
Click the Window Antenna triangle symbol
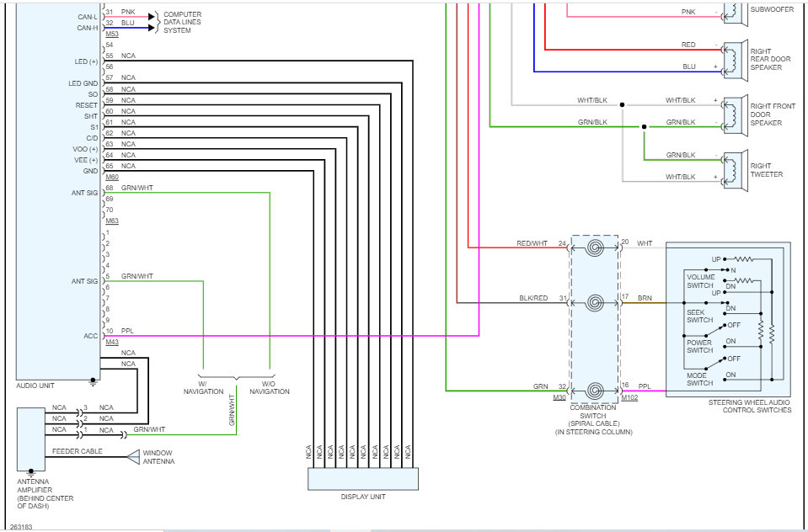coord(133,457)
